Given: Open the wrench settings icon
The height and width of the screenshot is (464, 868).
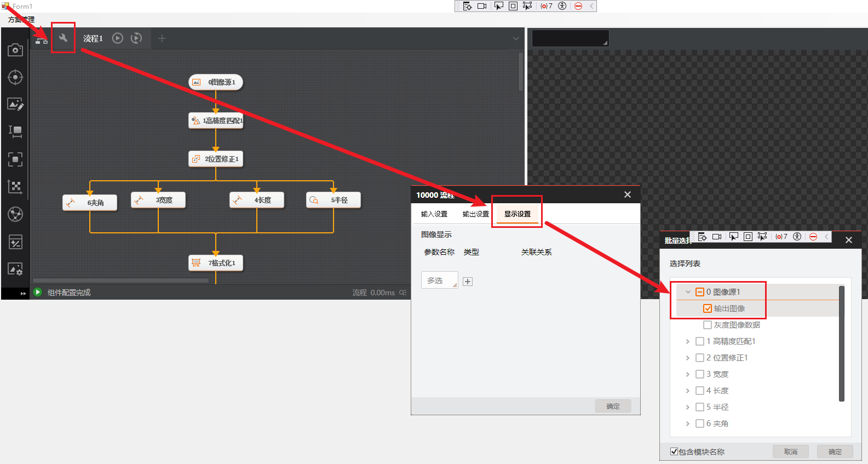Looking at the screenshot, I should [x=63, y=38].
